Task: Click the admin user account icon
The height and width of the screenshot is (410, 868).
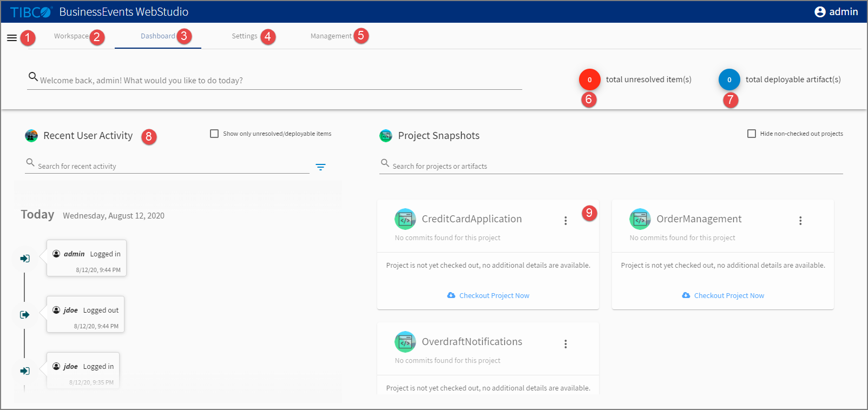Action: tap(820, 12)
